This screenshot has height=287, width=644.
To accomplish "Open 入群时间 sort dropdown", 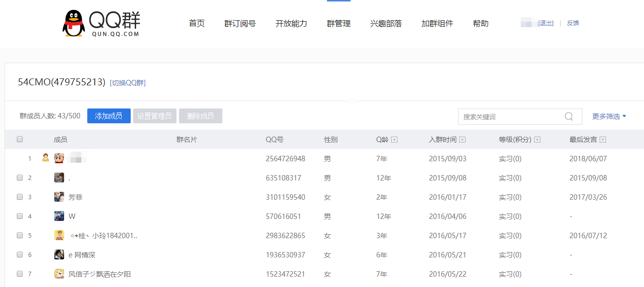I will pos(462,140).
